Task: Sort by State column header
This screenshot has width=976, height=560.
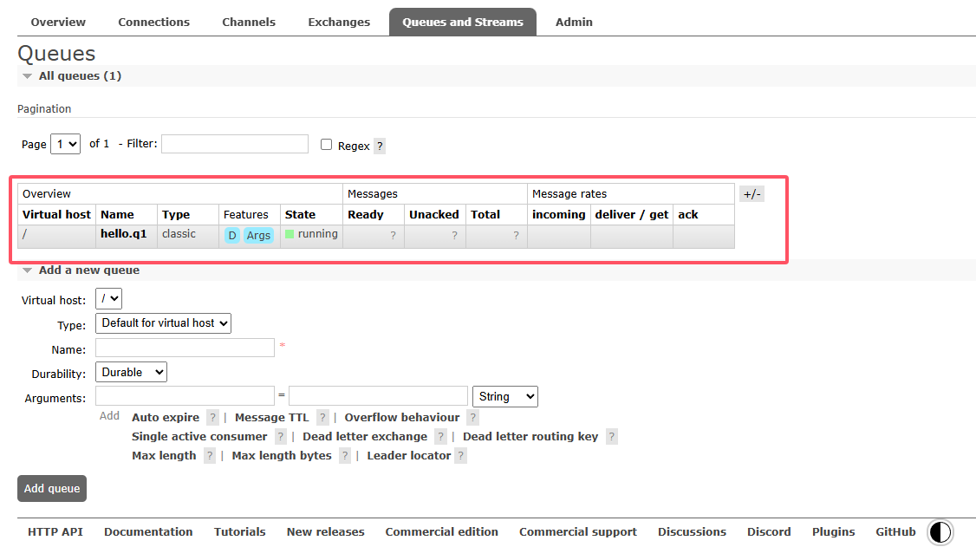Action: tap(301, 215)
